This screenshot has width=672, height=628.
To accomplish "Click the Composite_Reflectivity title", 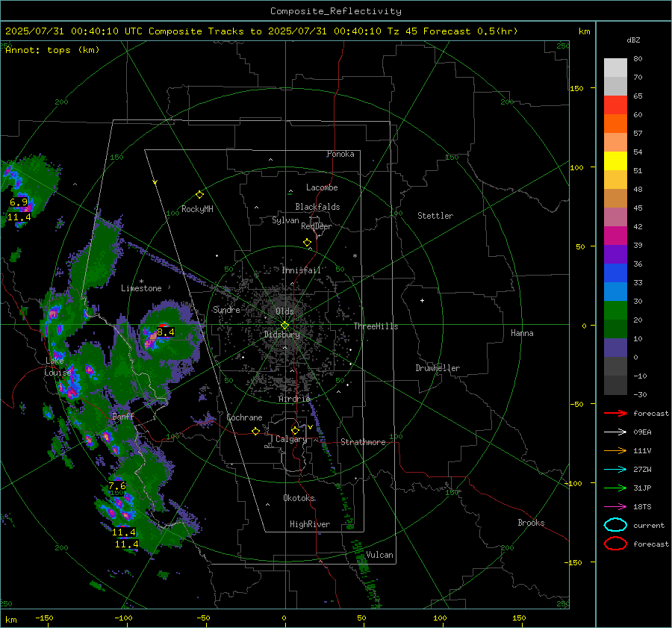I will [x=335, y=11].
